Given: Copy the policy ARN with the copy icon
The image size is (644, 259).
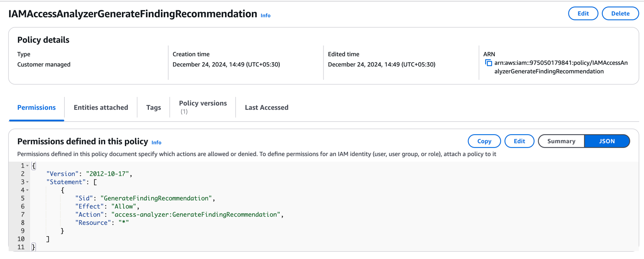Looking at the screenshot, I should click(x=488, y=63).
